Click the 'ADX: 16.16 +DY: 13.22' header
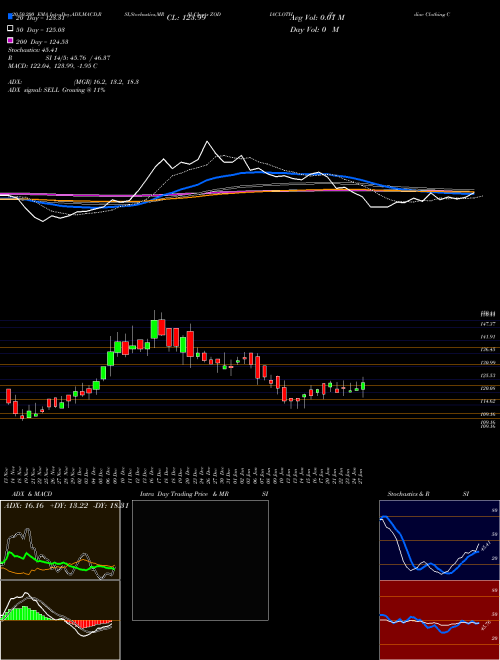 tap(66, 506)
